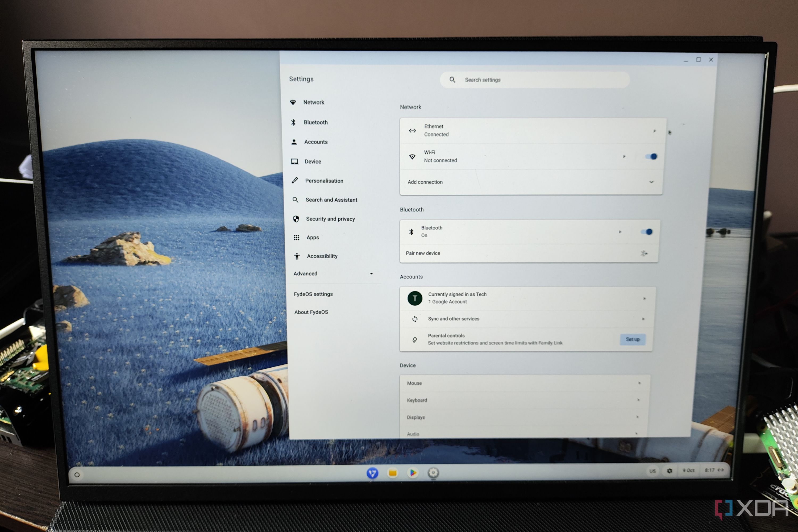Launch the Play Store from shelf
798x532 pixels.
click(x=413, y=473)
